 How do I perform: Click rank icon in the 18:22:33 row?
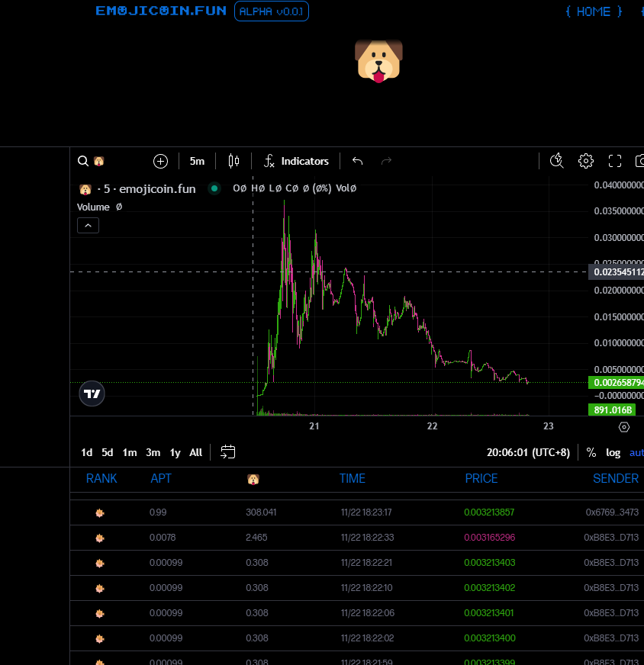coord(100,538)
